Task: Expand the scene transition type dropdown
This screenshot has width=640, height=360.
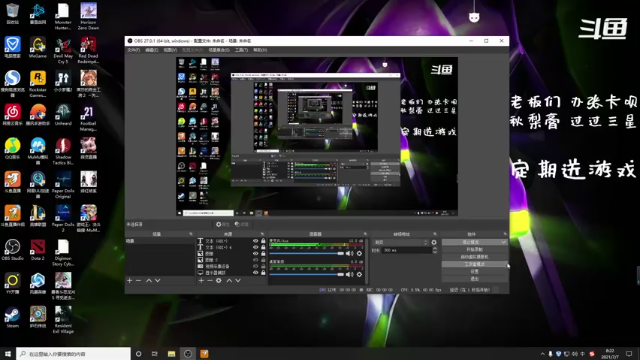Action: 401,242
